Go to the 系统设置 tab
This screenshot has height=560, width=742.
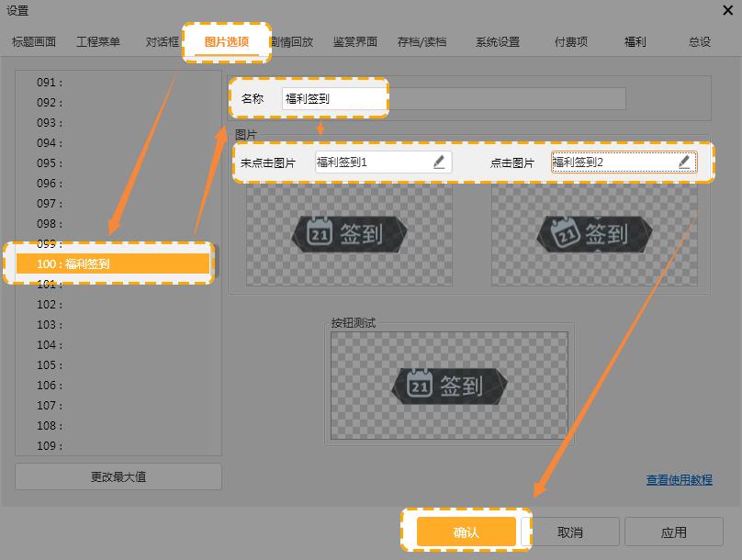tap(498, 42)
